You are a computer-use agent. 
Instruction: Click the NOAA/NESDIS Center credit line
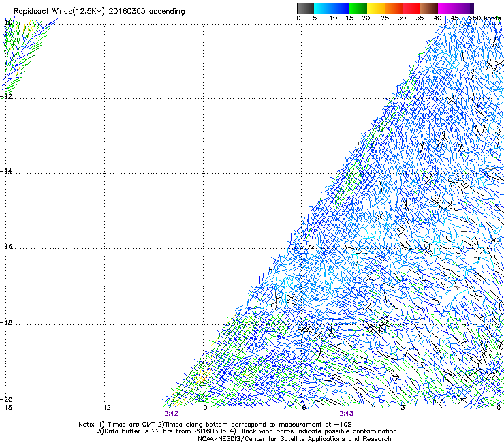pyautogui.click(x=294, y=439)
